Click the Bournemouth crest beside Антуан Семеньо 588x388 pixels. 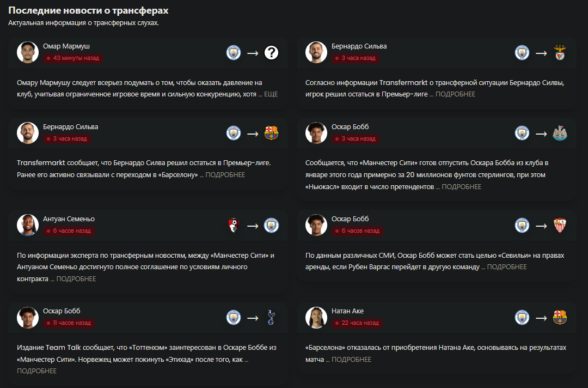(x=234, y=225)
